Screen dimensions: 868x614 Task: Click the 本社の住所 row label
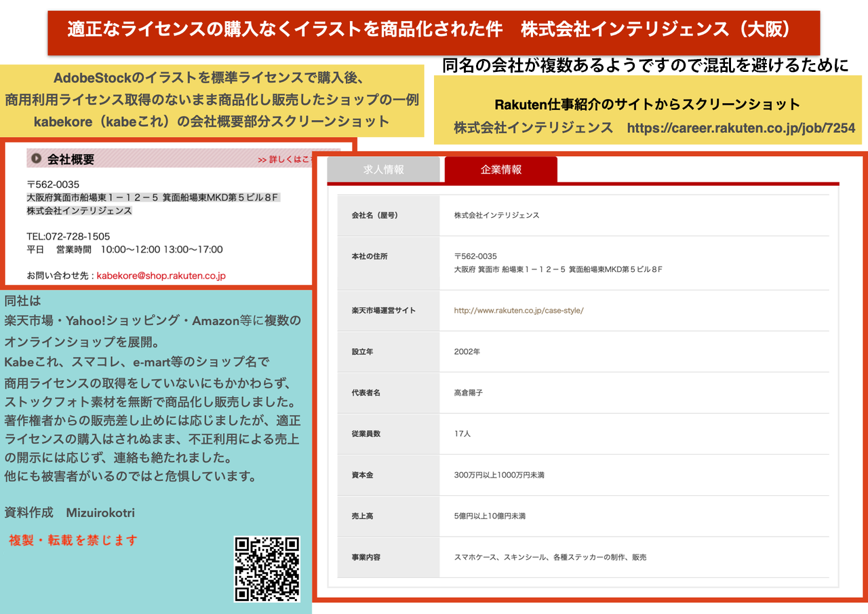[x=370, y=256]
